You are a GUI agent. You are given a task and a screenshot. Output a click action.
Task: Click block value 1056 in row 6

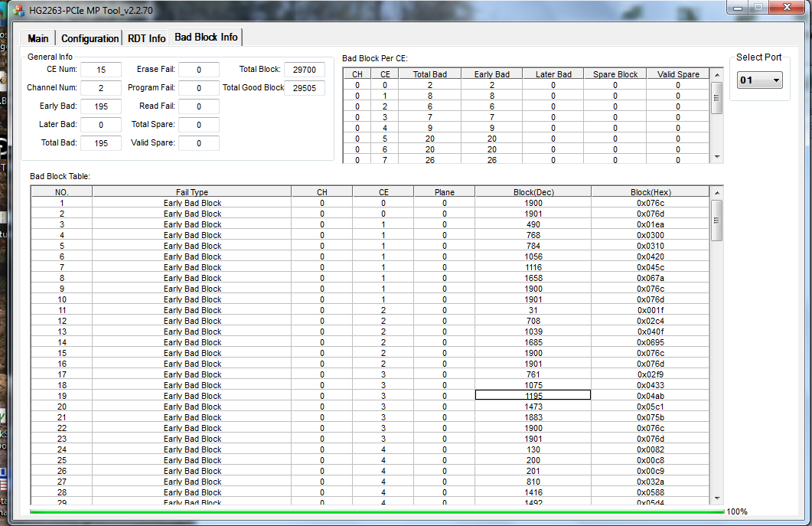pos(533,256)
